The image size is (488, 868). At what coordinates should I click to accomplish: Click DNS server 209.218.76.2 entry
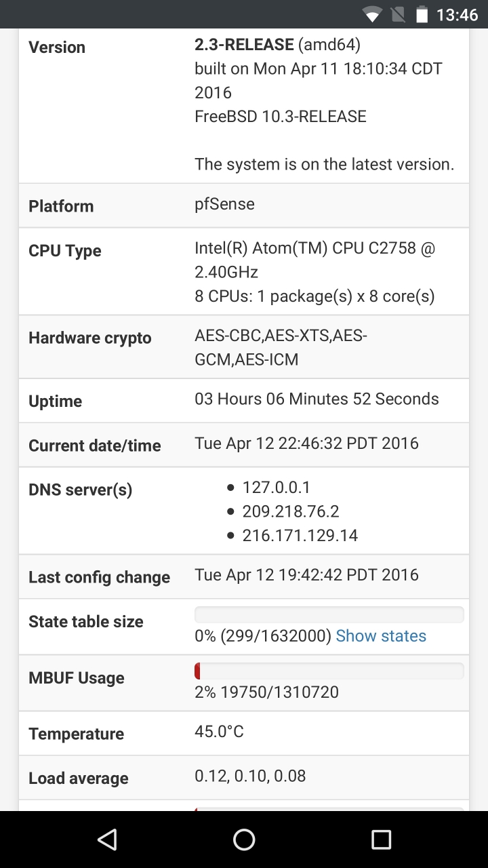point(291,511)
